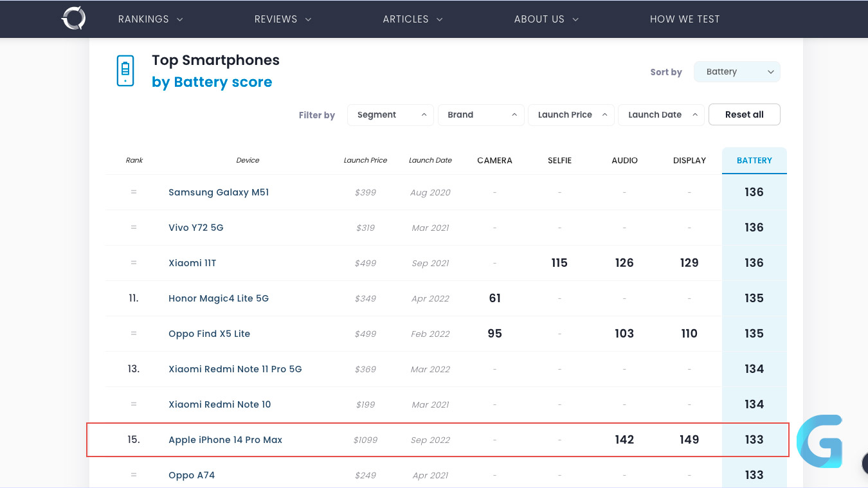Open Oppo Find X5 Lite link
868x488 pixels.
tap(209, 334)
